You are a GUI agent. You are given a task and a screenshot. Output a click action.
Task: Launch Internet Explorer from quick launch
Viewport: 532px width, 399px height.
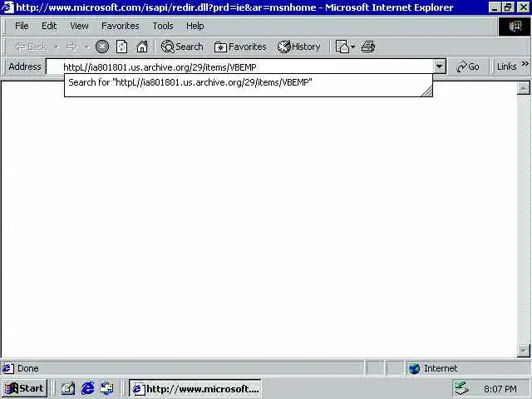click(88, 388)
